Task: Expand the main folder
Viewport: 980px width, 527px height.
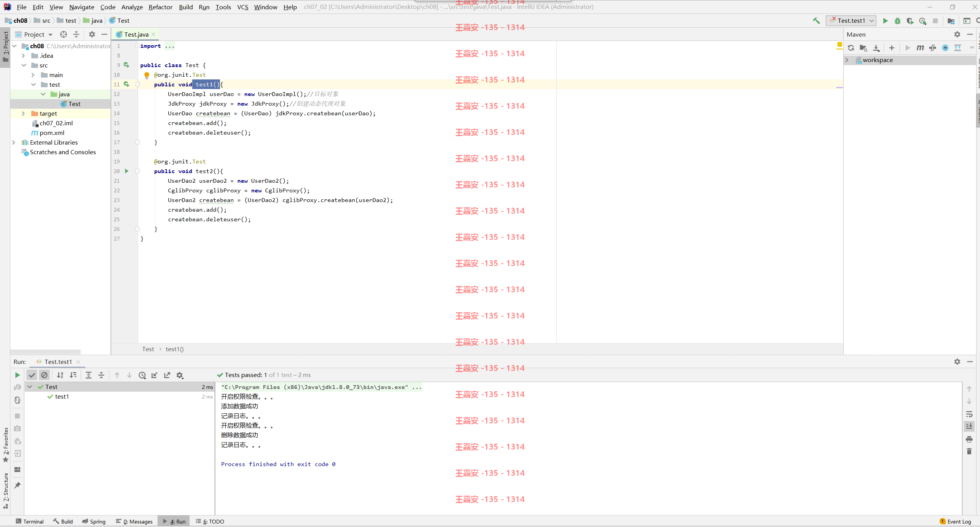Action: coord(33,75)
